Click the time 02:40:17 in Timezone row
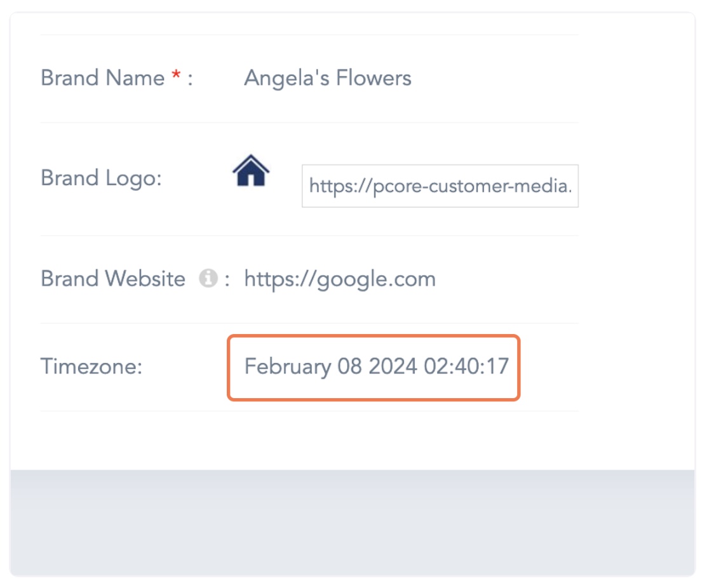The height and width of the screenshot is (588, 714). point(467,367)
